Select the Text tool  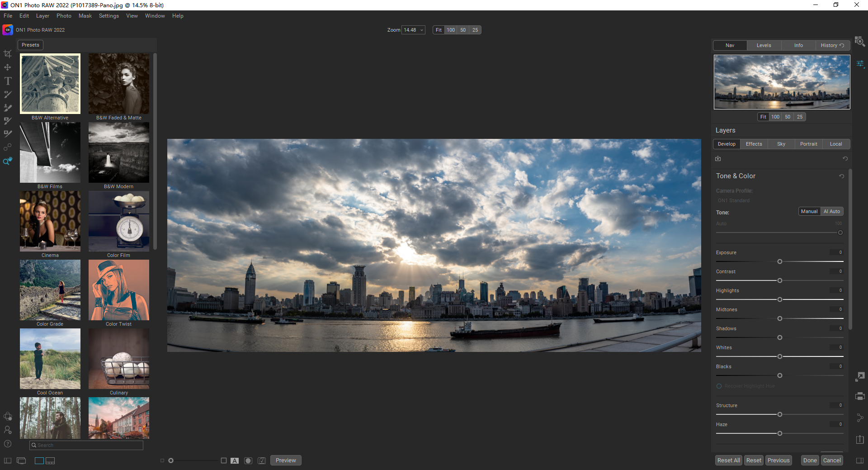pyautogui.click(x=8, y=81)
